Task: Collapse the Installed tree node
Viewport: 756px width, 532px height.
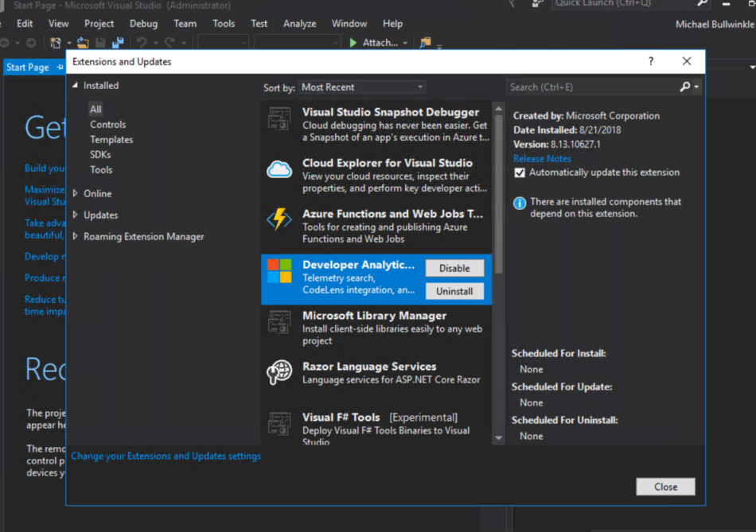Action: [x=76, y=85]
